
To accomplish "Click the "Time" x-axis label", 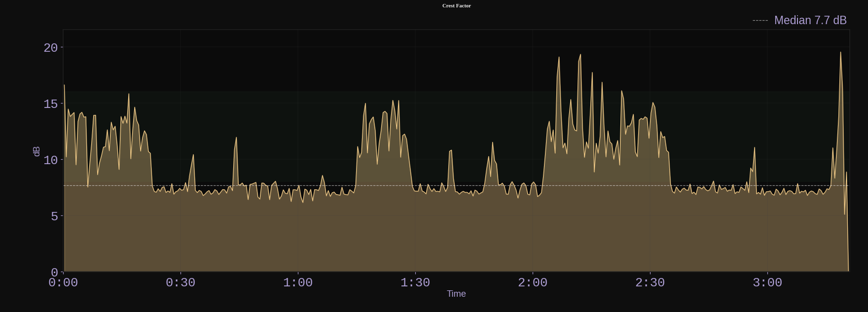I will pos(456,294).
